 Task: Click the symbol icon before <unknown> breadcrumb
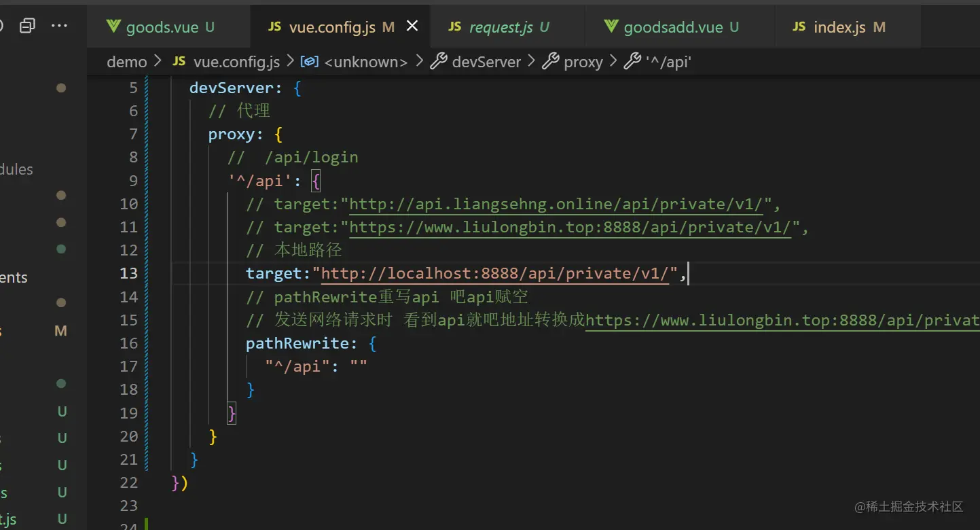click(x=310, y=62)
